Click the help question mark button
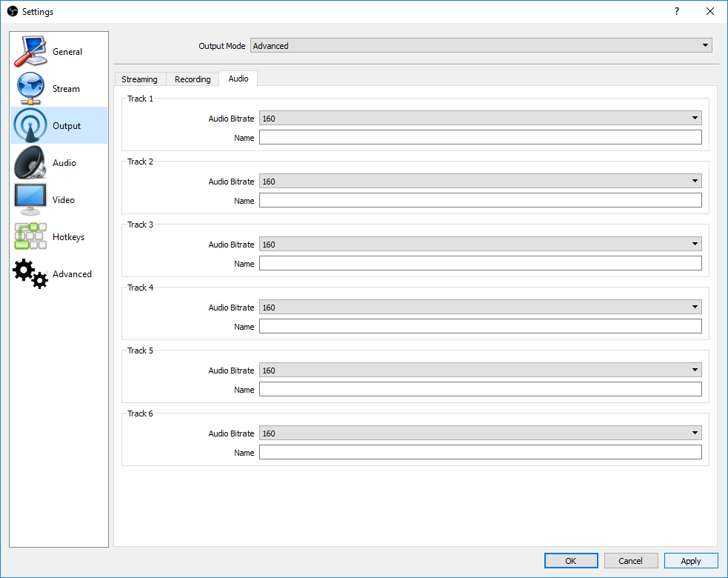Screen dimensions: 728x578 pos(676,11)
